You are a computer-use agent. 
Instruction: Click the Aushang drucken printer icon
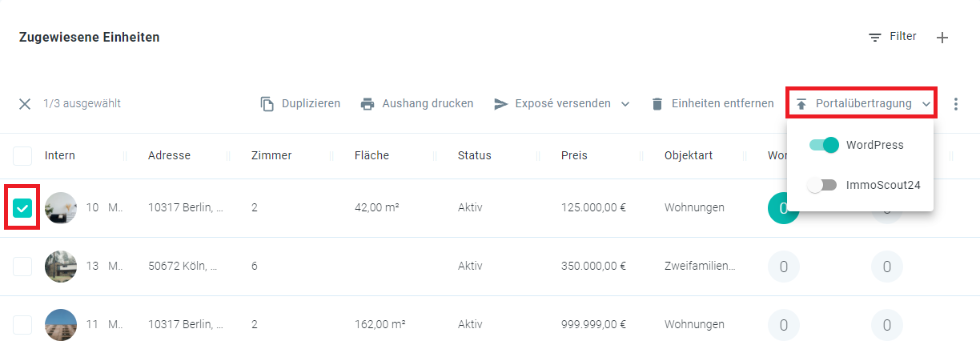tap(367, 104)
